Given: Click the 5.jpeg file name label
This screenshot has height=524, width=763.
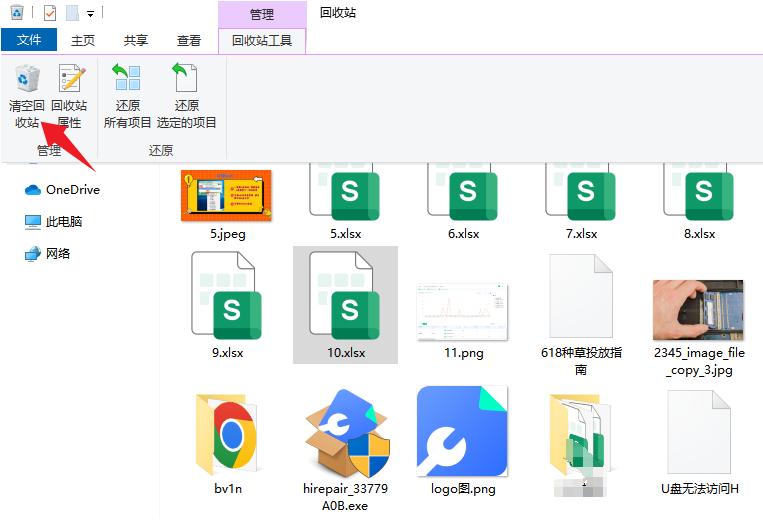Looking at the screenshot, I should (x=228, y=234).
